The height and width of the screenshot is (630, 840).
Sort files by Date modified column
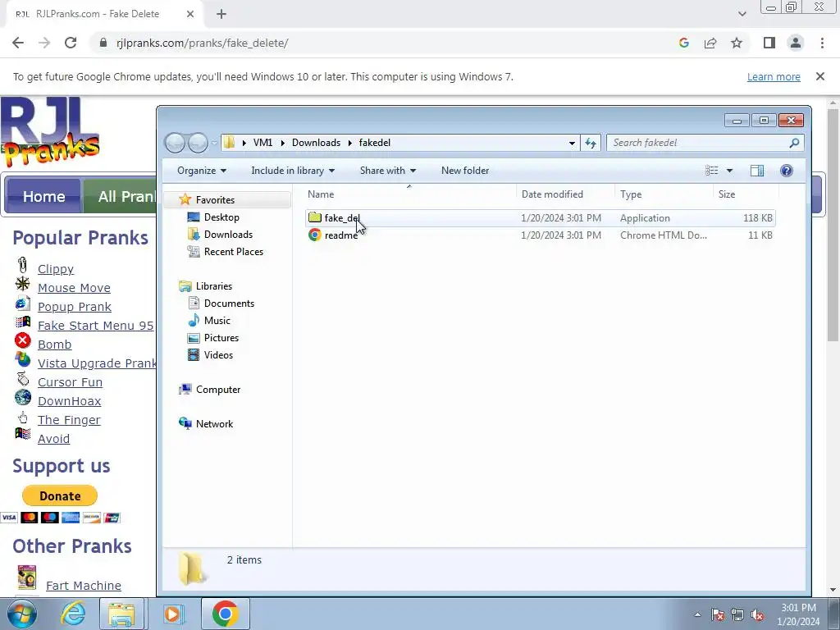(566, 194)
